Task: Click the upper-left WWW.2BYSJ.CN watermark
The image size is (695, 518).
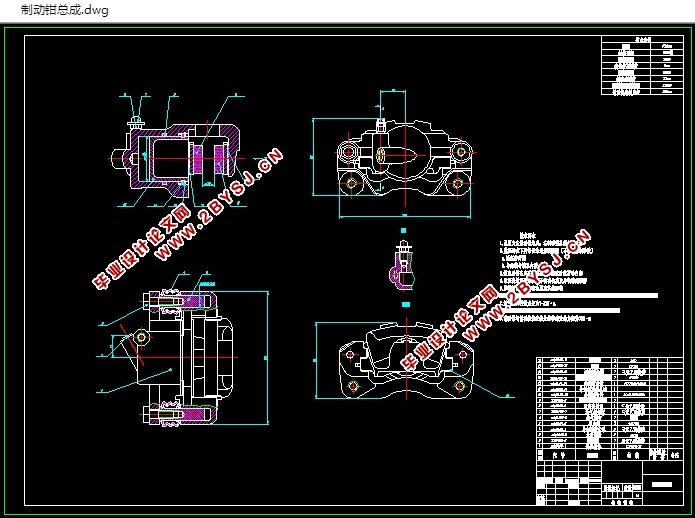Action: tap(219, 205)
